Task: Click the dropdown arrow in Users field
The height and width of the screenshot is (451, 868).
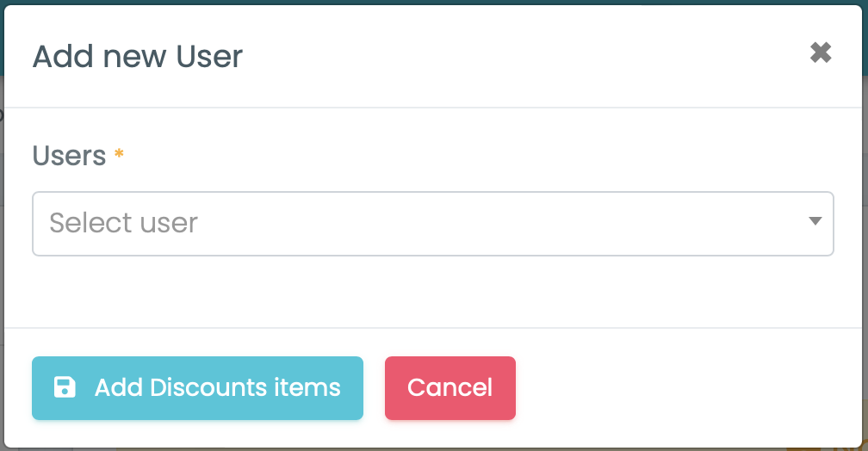Action: [x=815, y=222]
